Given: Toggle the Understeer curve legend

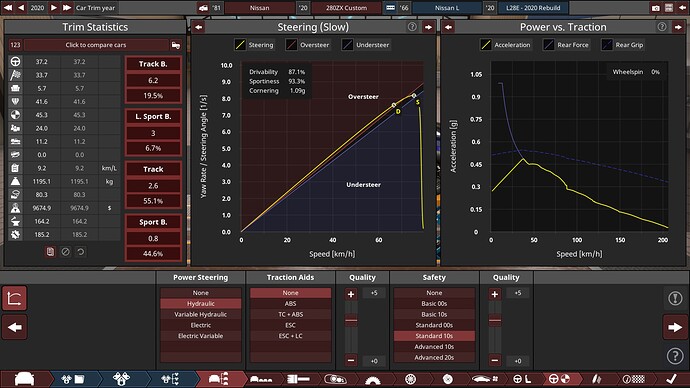Looking at the screenshot, I should tap(366, 45).
